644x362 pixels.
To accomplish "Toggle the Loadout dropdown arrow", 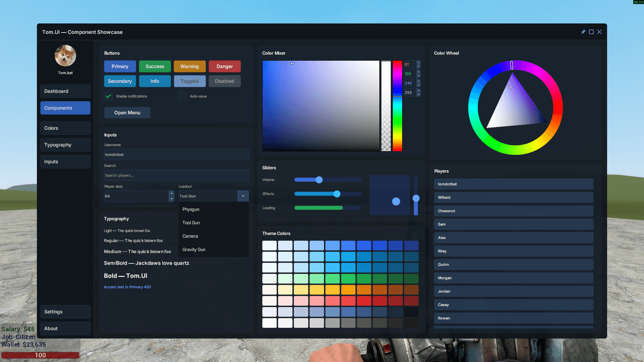I will [243, 196].
